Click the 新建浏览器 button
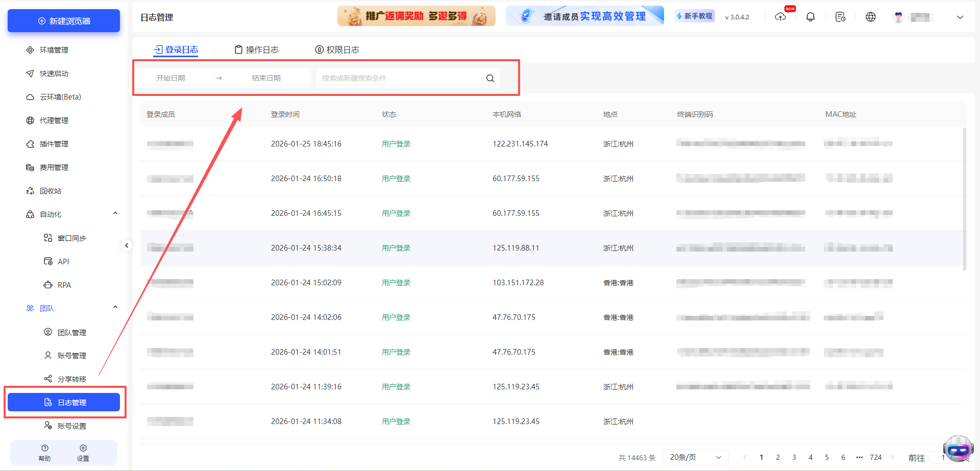The height and width of the screenshot is (471, 980). (x=63, y=20)
